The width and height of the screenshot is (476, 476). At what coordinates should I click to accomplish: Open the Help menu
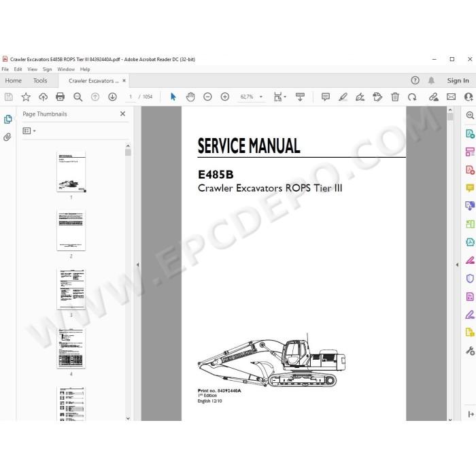pos(85,69)
